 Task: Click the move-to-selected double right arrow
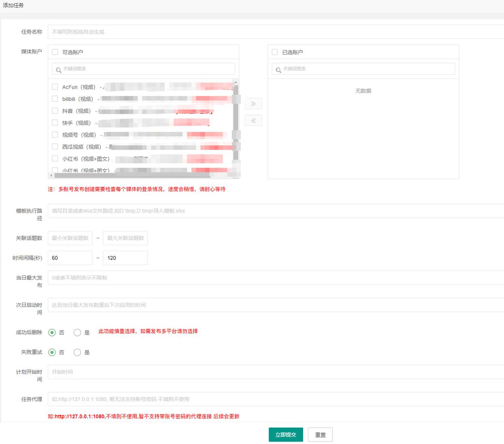pos(253,104)
